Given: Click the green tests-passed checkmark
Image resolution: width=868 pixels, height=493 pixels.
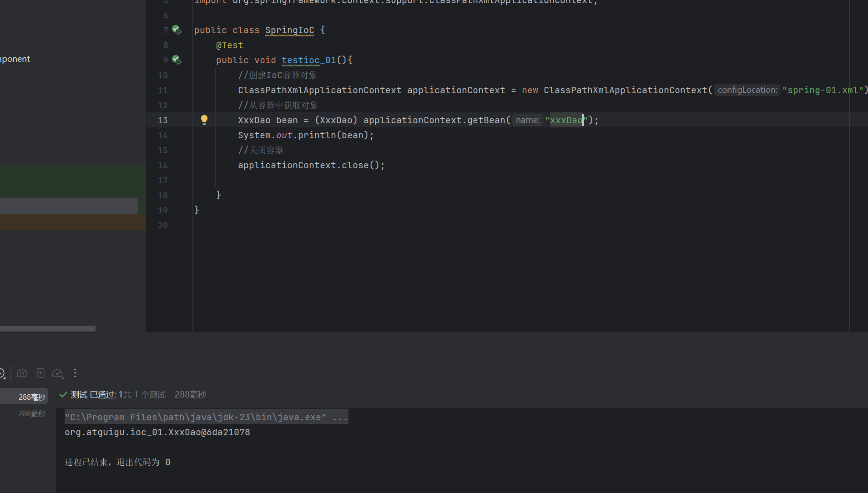Looking at the screenshot, I should point(64,395).
